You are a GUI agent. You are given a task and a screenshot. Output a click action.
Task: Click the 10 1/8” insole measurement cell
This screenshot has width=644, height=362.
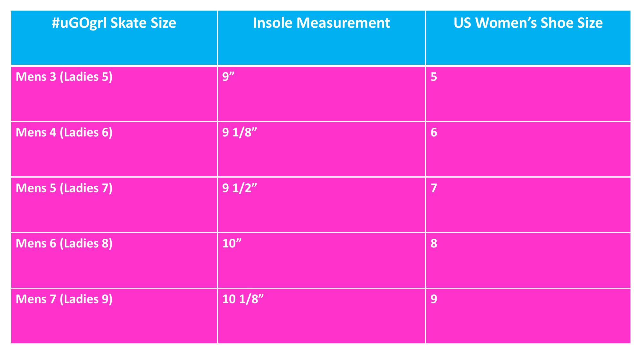click(x=243, y=299)
